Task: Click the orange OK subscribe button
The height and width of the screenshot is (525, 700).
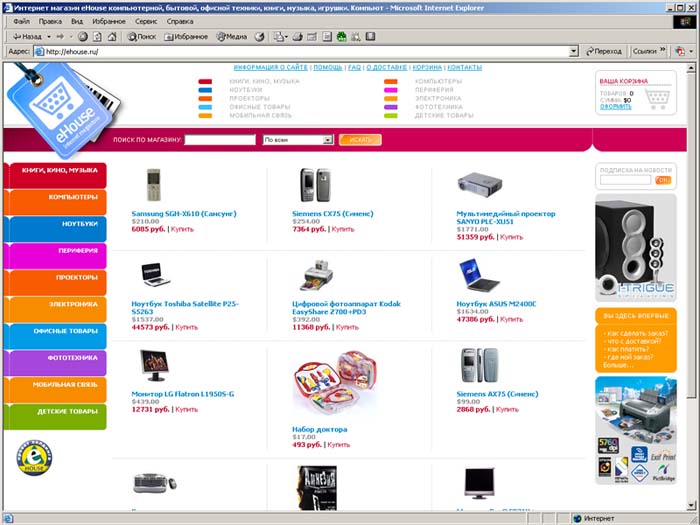Action: point(663,180)
